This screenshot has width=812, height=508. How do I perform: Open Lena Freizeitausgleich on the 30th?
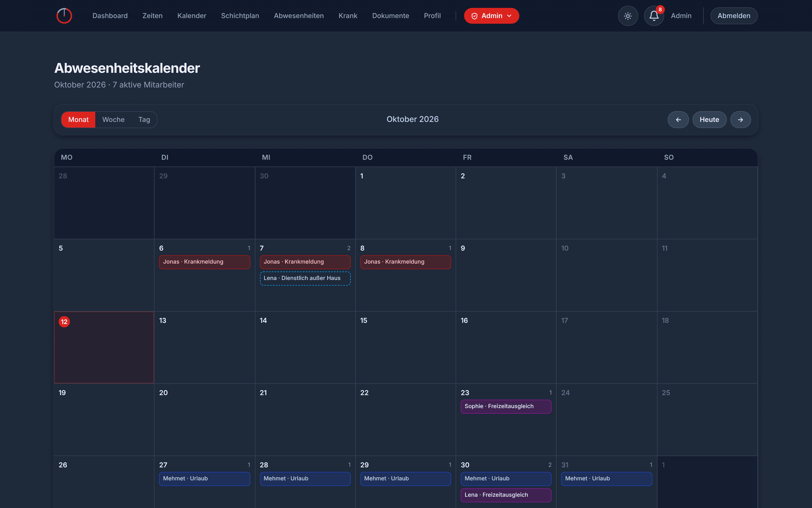pyautogui.click(x=506, y=495)
